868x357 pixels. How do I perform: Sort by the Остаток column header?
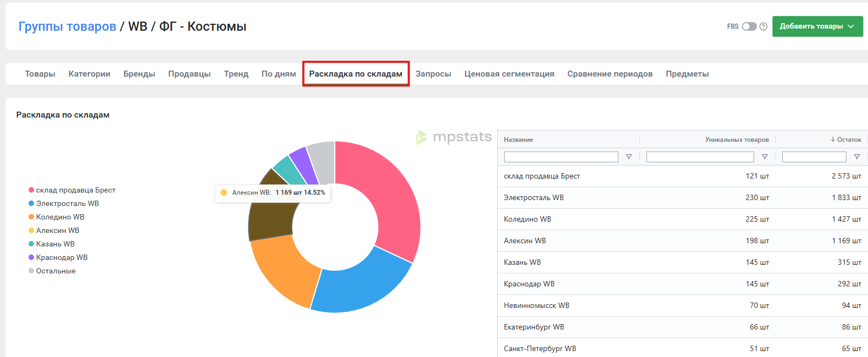coord(846,140)
